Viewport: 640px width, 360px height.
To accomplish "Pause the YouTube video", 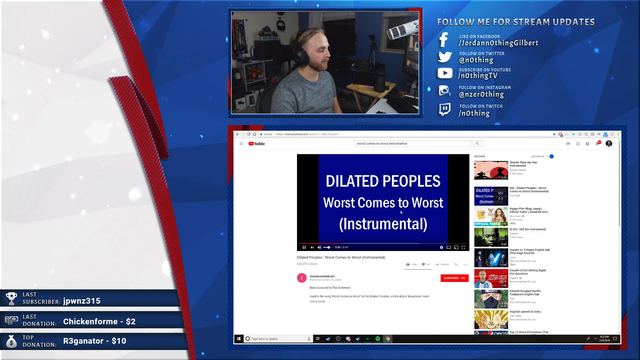I will (x=304, y=247).
